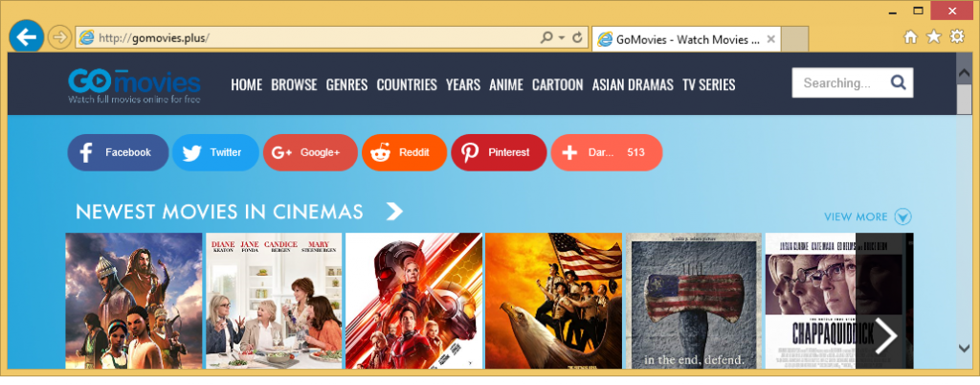
Task: Close the GoMovies browser tab
Action: pos(770,39)
